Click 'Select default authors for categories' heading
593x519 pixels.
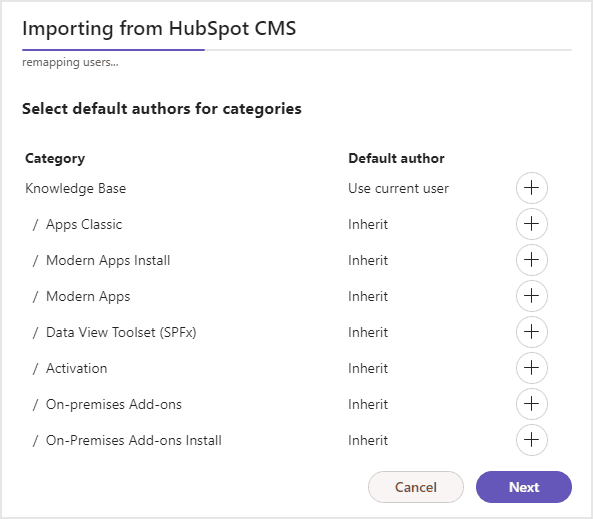162,109
